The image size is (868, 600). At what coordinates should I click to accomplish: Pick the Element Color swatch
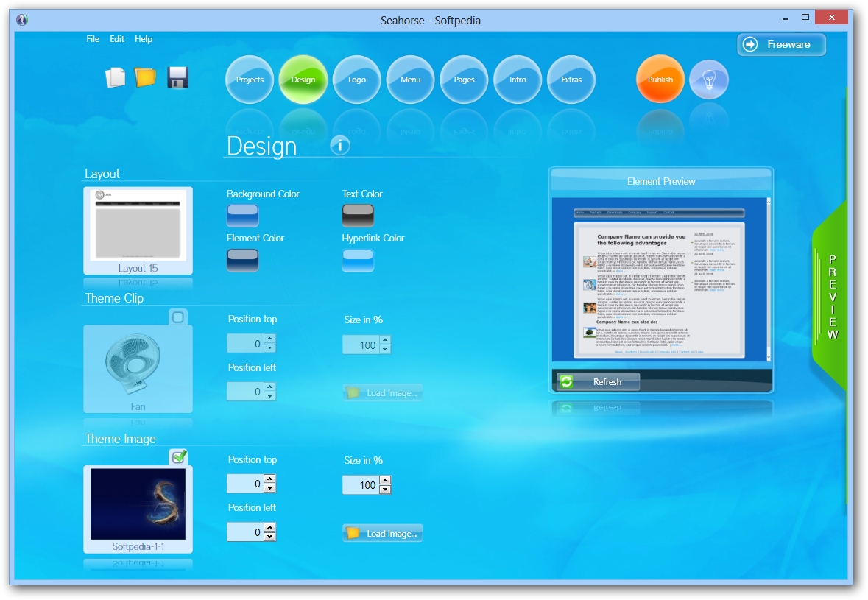pos(242,260)
